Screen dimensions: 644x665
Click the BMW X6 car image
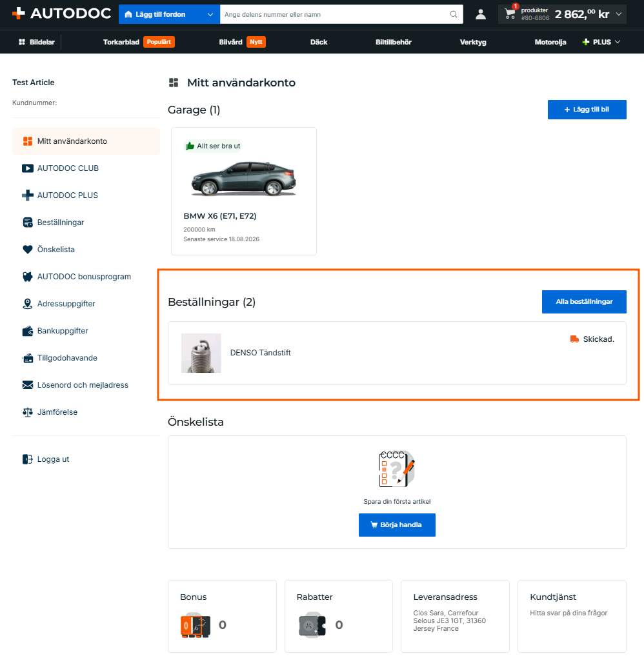243,179
